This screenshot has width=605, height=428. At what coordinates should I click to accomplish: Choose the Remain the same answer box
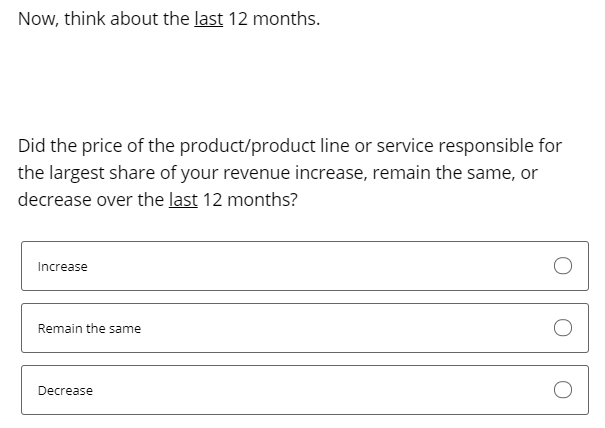[x=305, y=328]
